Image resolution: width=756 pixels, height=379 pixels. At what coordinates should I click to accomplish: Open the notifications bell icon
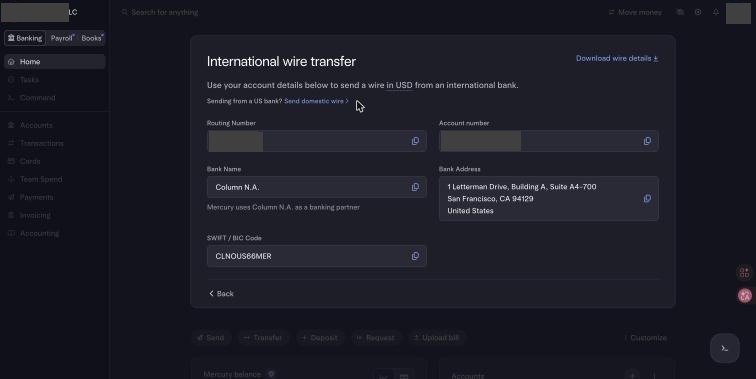pos(716,12)
